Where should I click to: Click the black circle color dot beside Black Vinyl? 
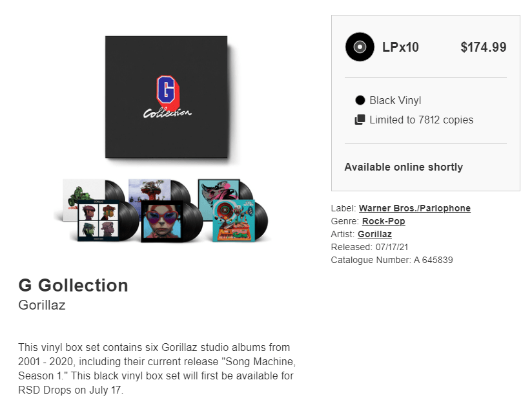360,100
